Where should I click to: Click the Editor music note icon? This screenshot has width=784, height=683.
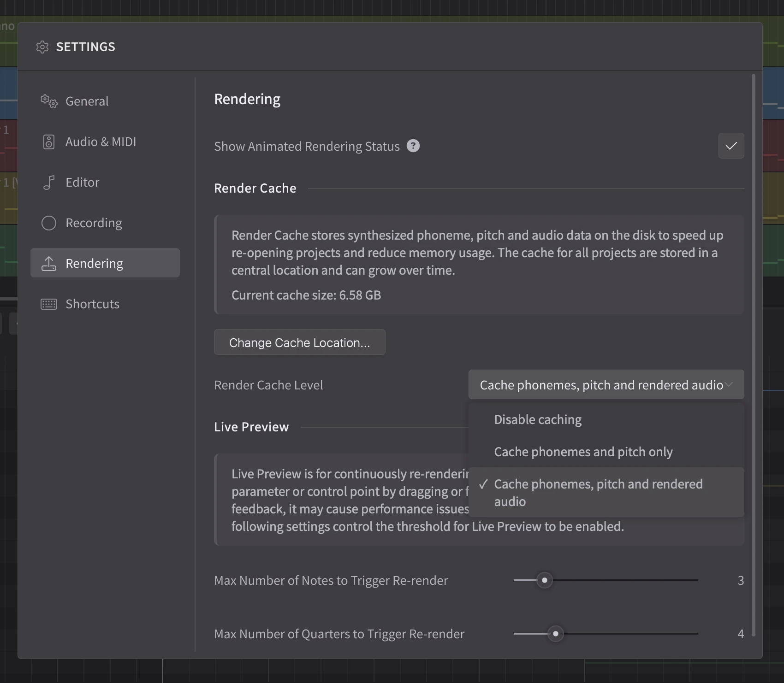click(x=49, y=183)
